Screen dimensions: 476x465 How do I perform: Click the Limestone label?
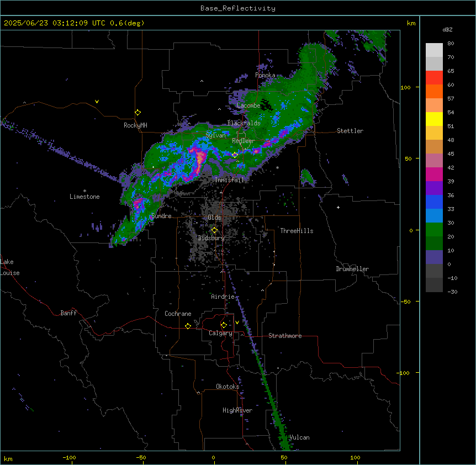click(x=84, y=197)
